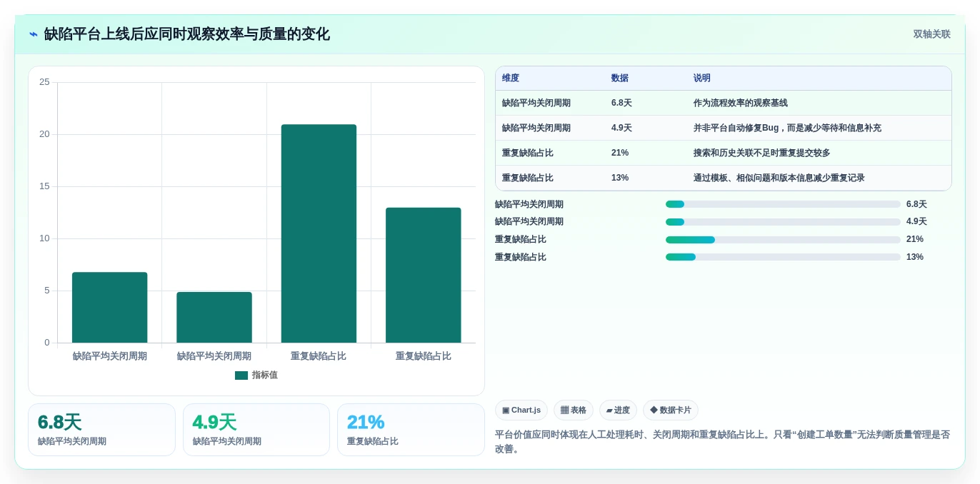The height and width of the screenshot is (484, 980).
Task: Click the 平台价值应同时体现 summary paragraph
Action: point(722,442)
